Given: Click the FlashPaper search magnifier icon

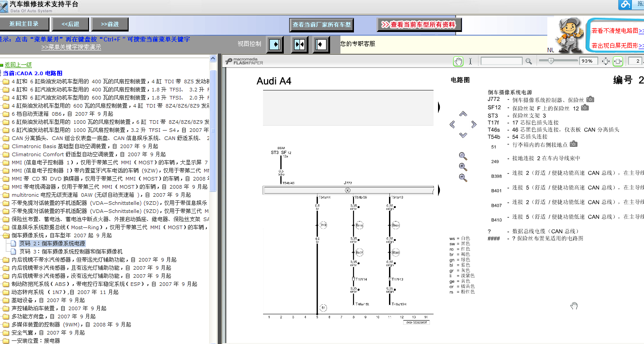Looking at the screenshot, I should point(528,61).
